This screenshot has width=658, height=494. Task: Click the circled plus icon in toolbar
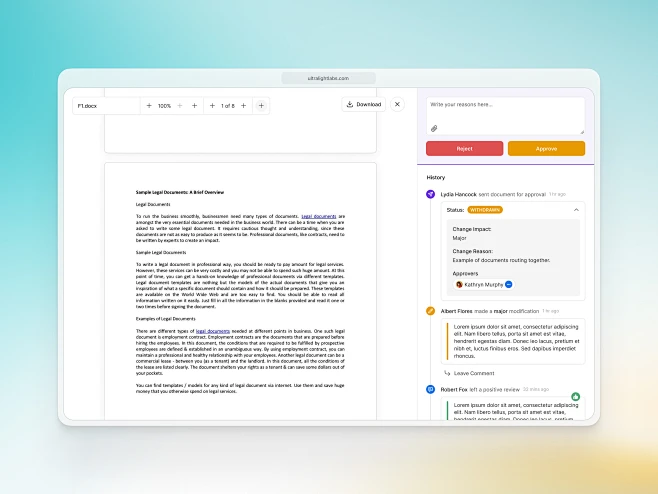click(261, 106)
